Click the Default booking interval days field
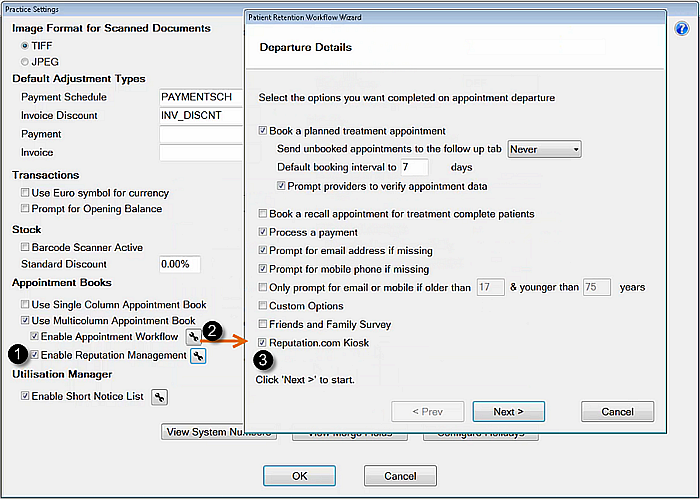 (x=415, y=167)
